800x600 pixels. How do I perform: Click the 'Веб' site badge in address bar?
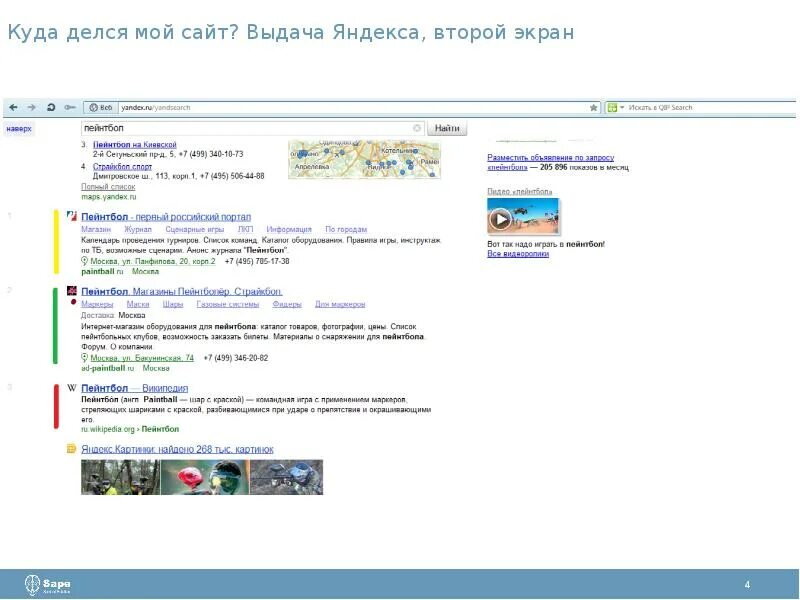click(x=101, y=108)
